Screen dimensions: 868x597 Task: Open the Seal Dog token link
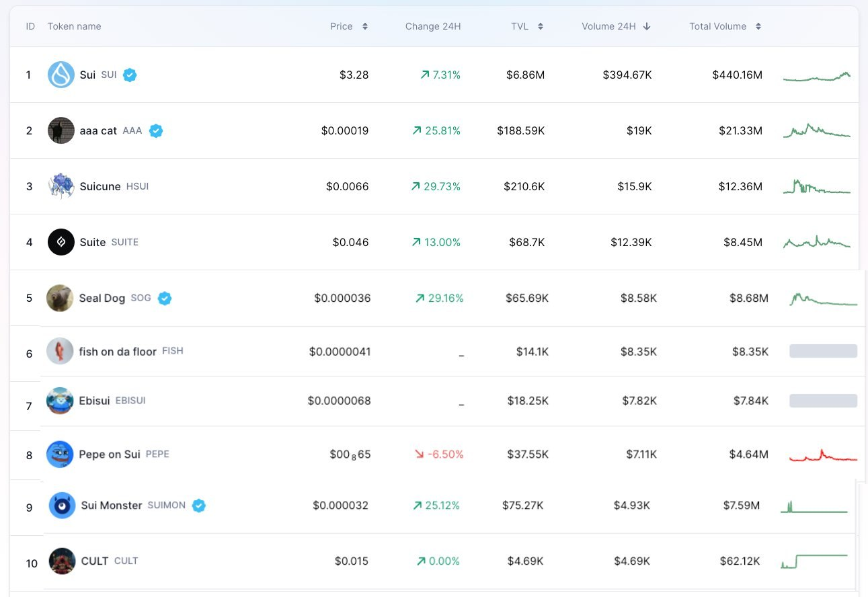102,298
